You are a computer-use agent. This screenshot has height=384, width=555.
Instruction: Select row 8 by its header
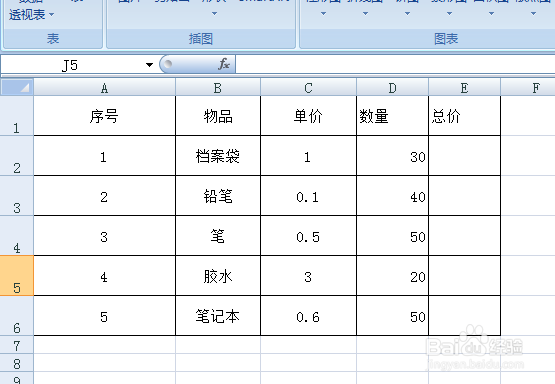[x=17, y=363]
